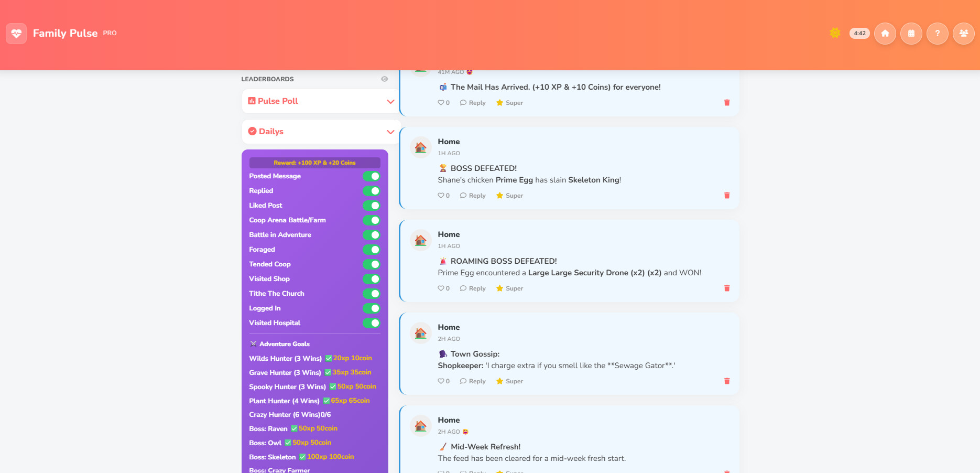Screen dimensions: 980x473
Task: Delete the BOSS DEFEATED post via trash icon
Action: (727, 196)
